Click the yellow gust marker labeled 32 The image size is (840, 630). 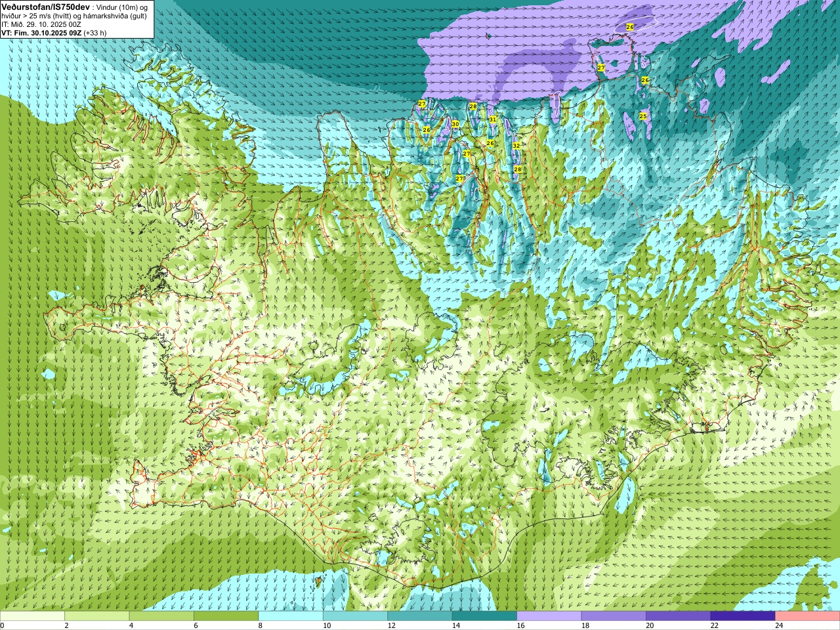click(516, 146)
